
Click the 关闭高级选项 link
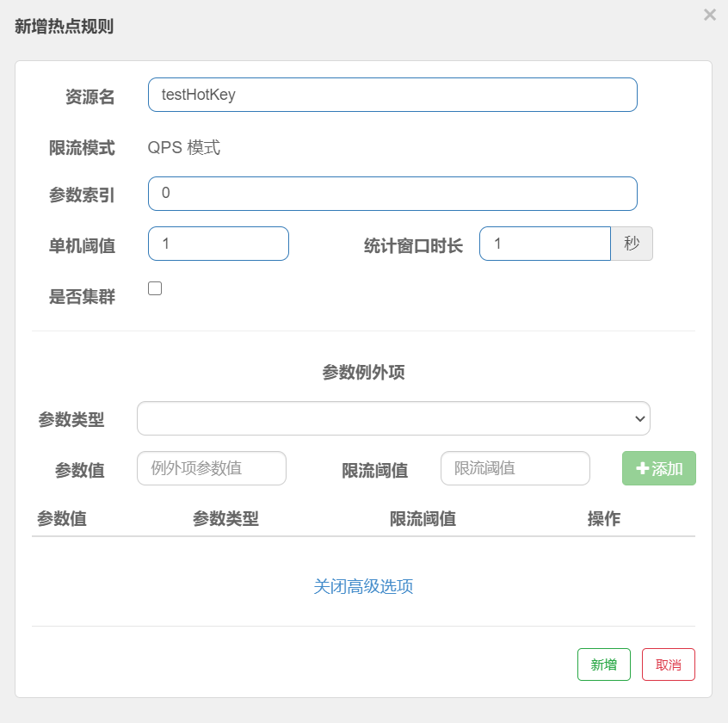364,586
